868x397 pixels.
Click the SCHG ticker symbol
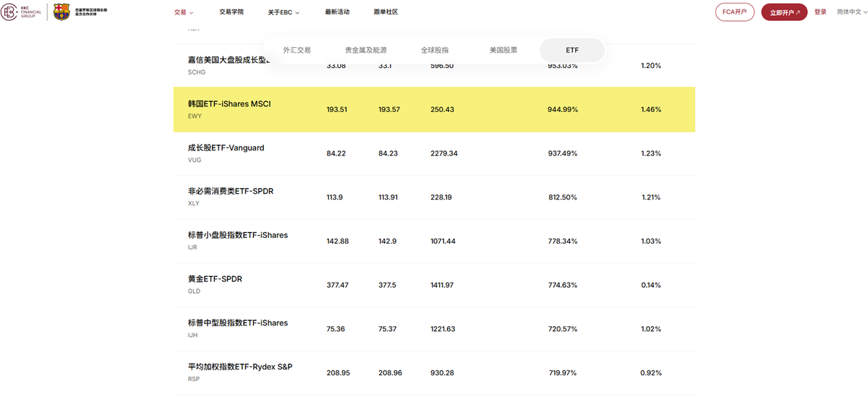click(197, 72)
